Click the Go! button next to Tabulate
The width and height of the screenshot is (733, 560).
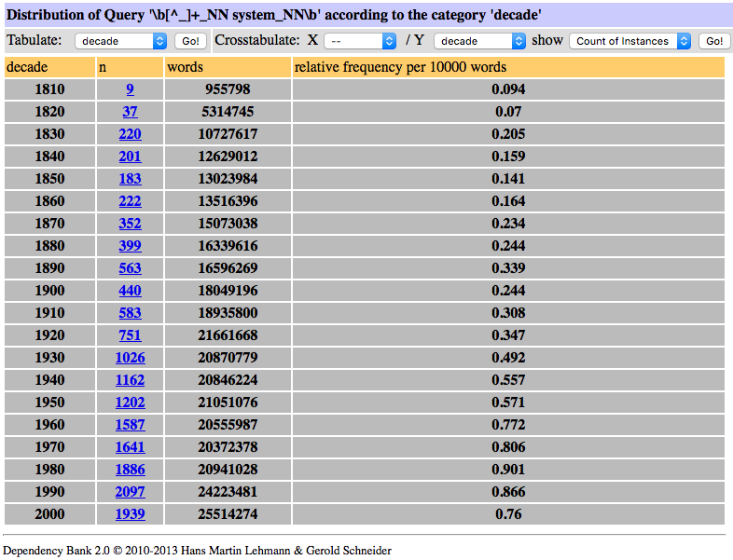[x=190, y=41]
